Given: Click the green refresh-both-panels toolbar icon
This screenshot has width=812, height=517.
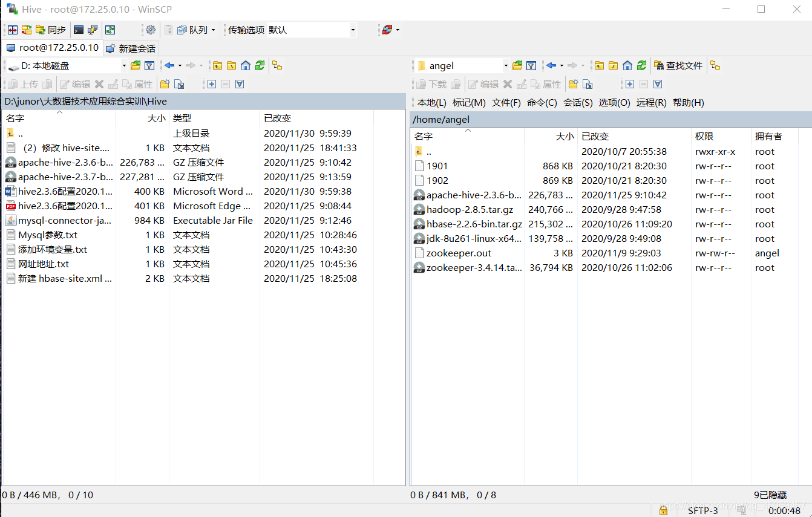Looking at the screenshot, I should 110,30.
